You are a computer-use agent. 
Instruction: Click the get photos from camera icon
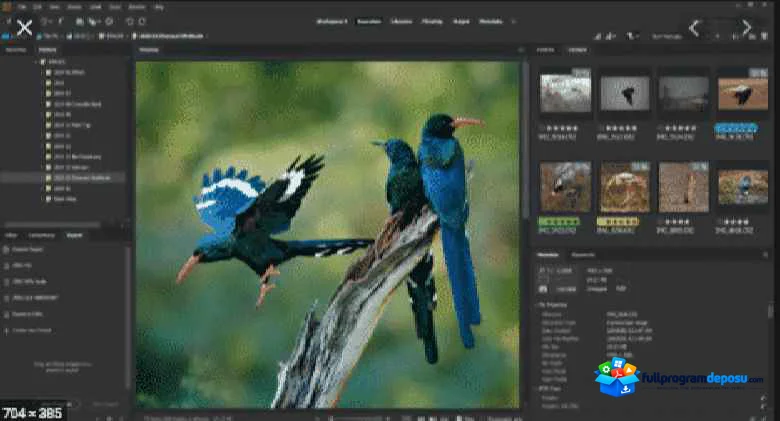(80, 21)
